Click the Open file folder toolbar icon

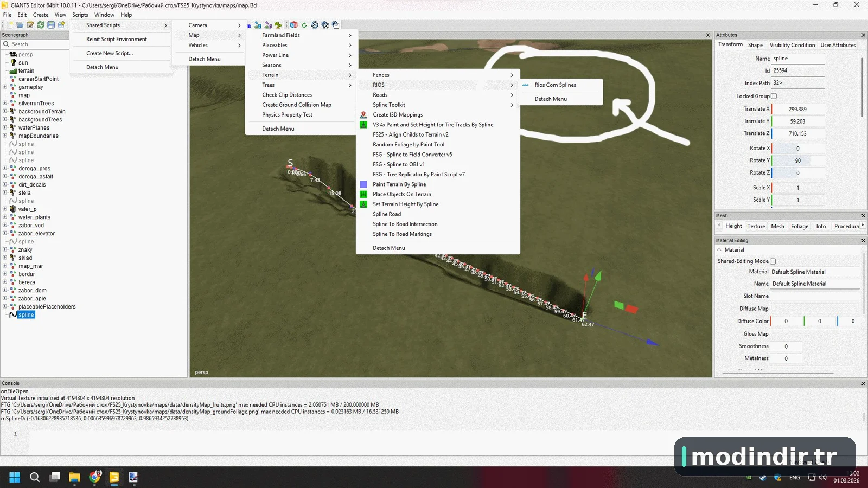[20, 25]
